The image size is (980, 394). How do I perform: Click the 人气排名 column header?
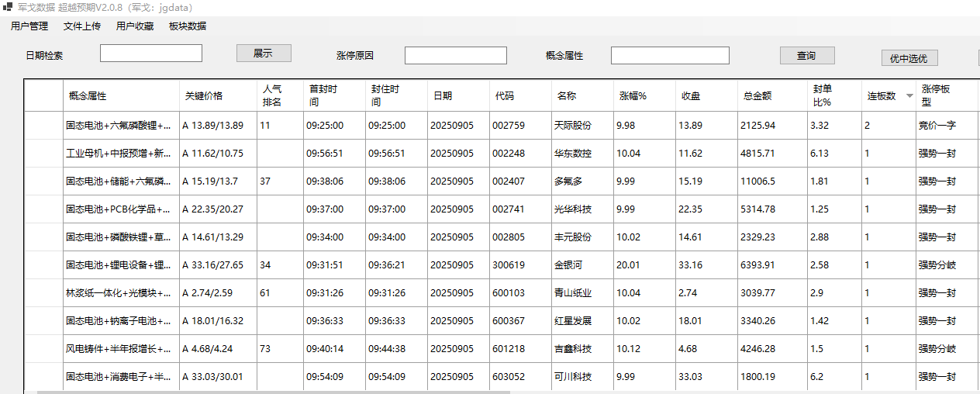tap(271, 95)
